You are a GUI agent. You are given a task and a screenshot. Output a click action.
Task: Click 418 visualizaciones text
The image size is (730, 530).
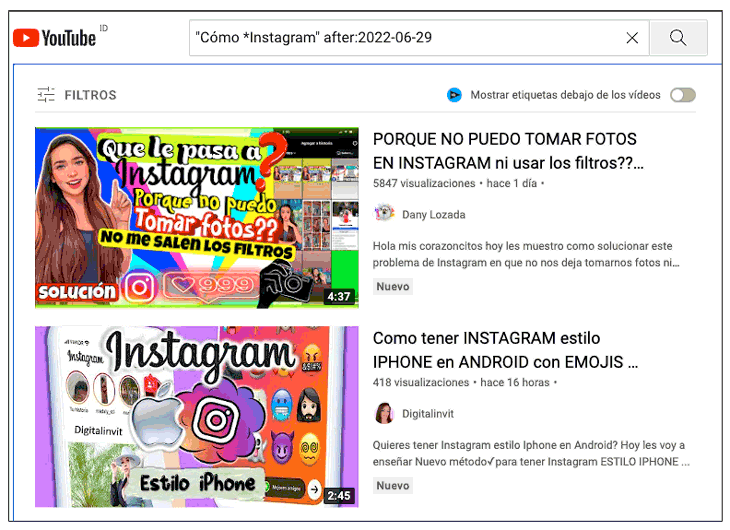pos(421,382)
